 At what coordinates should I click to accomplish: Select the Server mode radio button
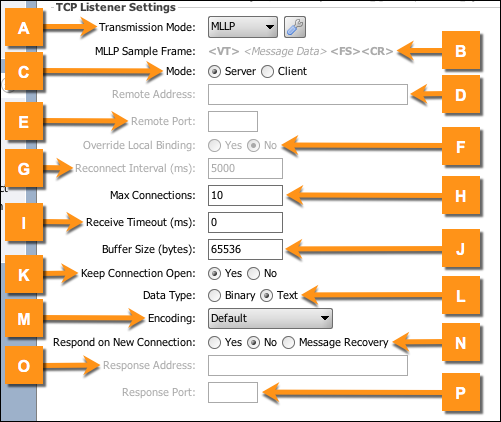214,72
